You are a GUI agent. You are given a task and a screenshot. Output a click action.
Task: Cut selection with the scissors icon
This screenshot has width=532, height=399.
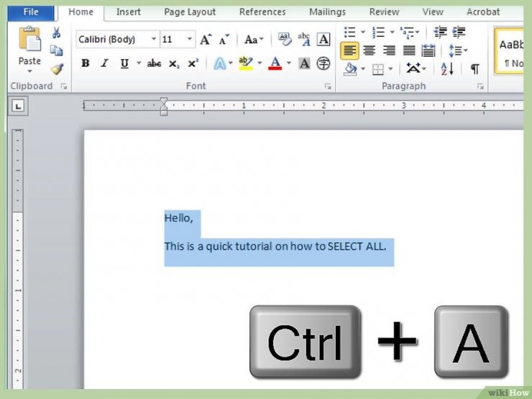pos(56,33)
